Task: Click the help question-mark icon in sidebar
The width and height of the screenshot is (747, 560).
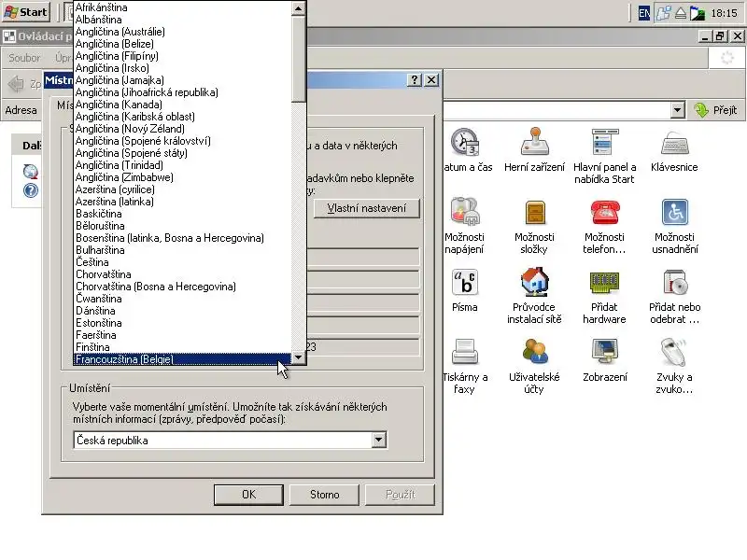Action: [x=31, y=190]
